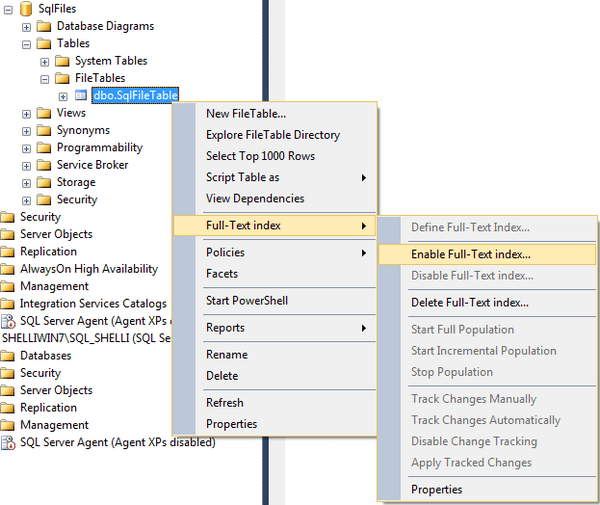600x505 pixels.
Task: Select the SHELLIWIN7\SQL_SHELLI server node
Action: 86,338
